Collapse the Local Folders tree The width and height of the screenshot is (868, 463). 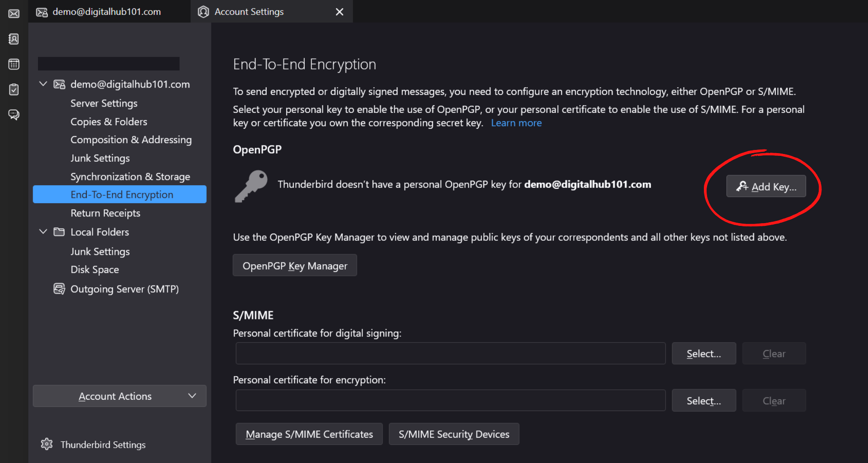pos(43,232)
